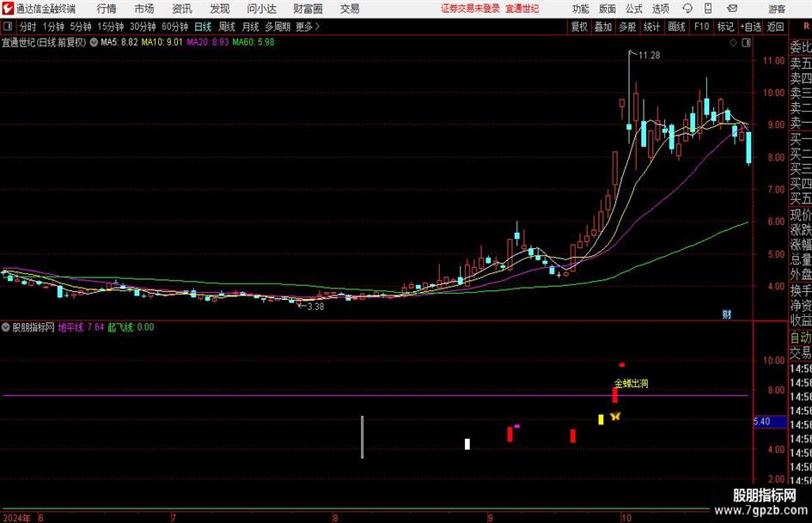Click the 地平线: 7.64 indicator value

coord(81,327)
